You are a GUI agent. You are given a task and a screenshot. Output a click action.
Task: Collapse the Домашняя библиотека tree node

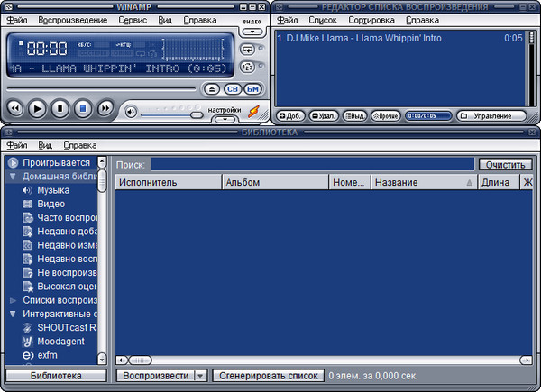tap(13, 177)
